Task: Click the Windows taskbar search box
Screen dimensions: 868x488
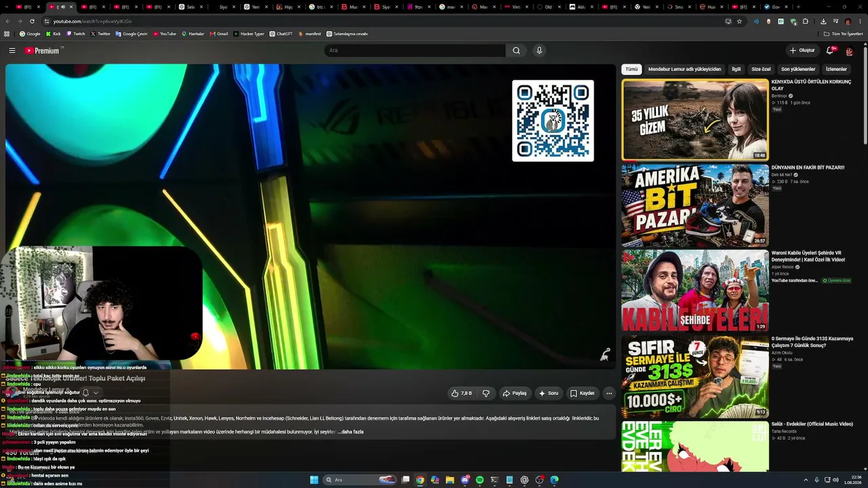Action: [360, 480]
